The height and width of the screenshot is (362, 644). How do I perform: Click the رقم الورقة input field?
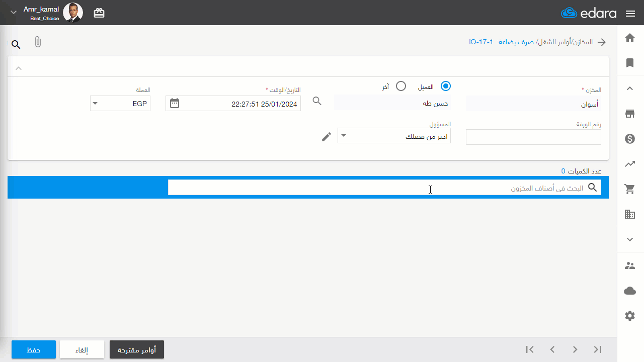(x=533, y=137)
